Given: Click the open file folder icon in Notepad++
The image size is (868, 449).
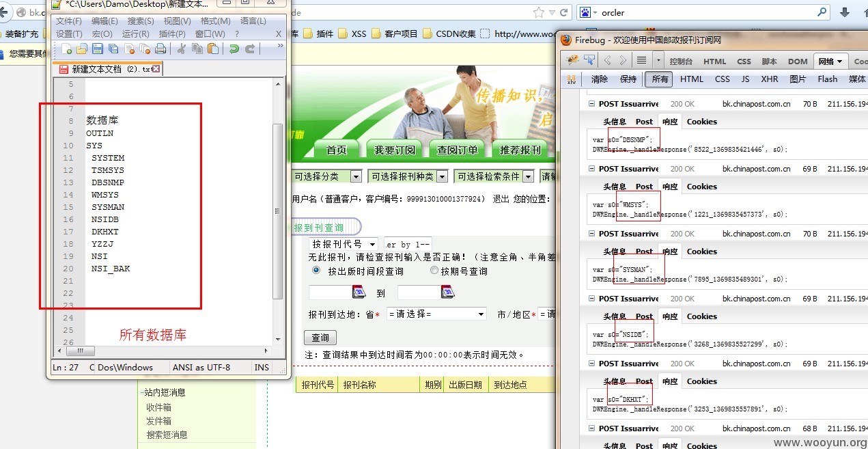Looking at the screenshot, I should pos(82,49).
